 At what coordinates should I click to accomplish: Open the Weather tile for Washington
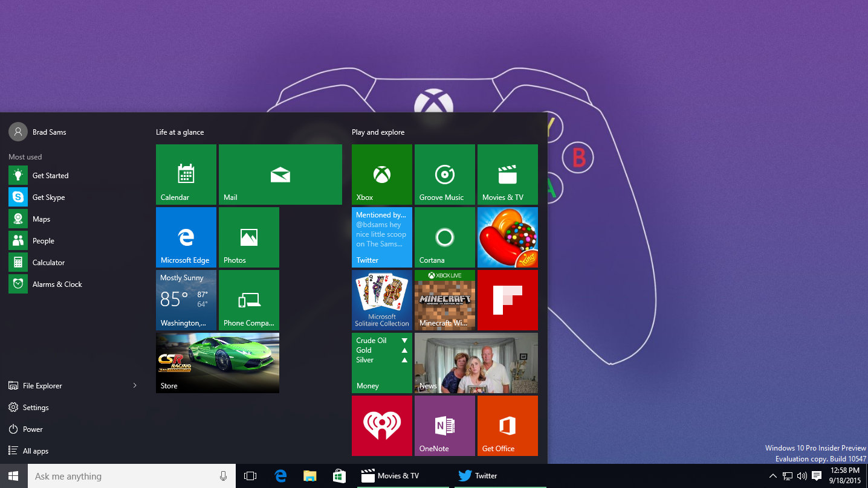[186, 300]
